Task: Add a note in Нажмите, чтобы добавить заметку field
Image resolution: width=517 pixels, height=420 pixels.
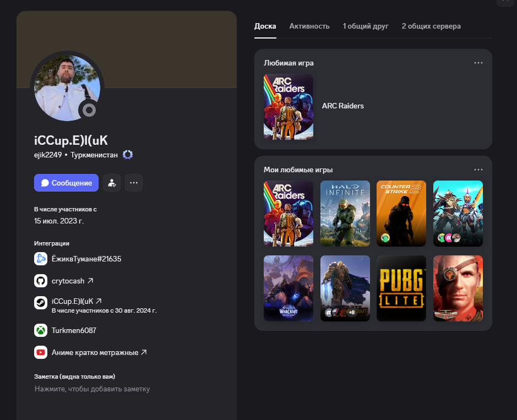Action: point(92,389)
